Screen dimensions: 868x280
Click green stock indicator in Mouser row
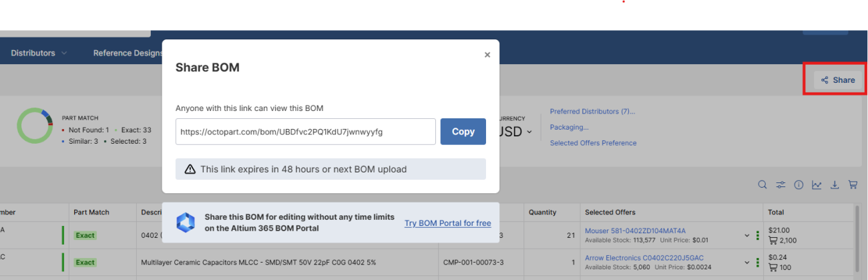point(758,236)
